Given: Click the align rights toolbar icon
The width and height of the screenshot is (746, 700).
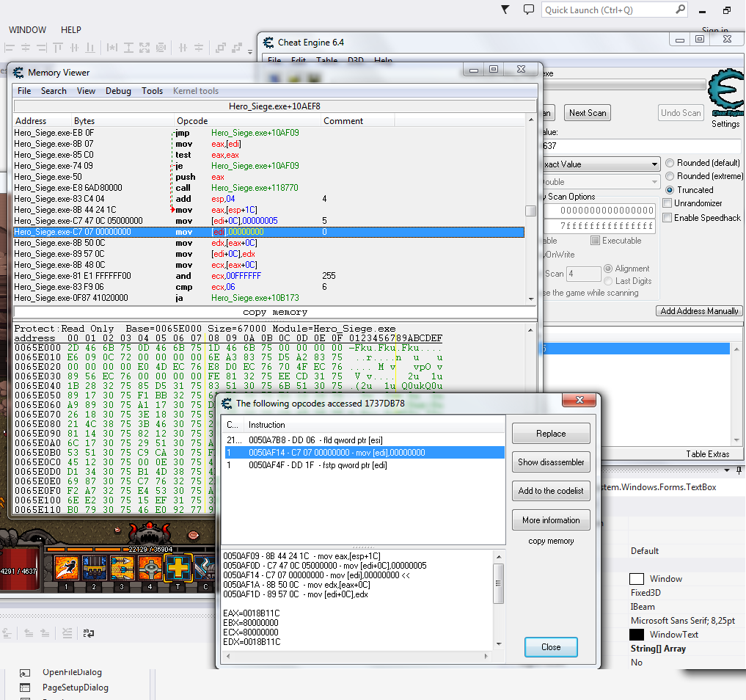Looking at the screenshot, I should point(41,48).
